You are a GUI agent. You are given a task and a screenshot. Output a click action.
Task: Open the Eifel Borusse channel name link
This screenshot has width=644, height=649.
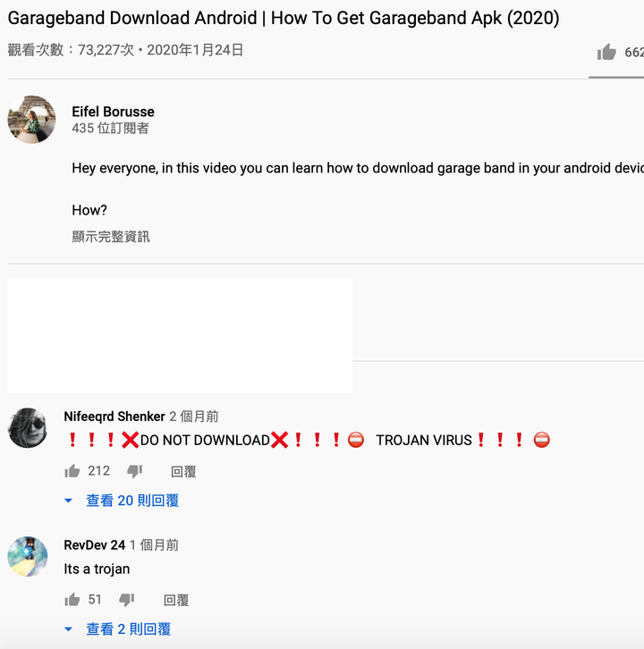pyautogui.click(x=113, y=112)
